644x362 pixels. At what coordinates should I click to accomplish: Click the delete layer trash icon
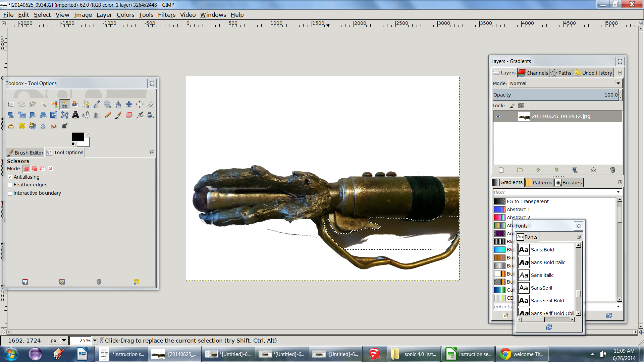click(x=612, y=170)
